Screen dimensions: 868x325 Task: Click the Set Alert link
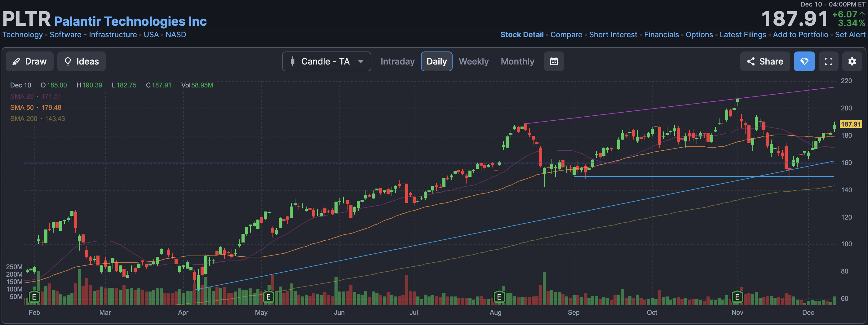coord(850,35)
